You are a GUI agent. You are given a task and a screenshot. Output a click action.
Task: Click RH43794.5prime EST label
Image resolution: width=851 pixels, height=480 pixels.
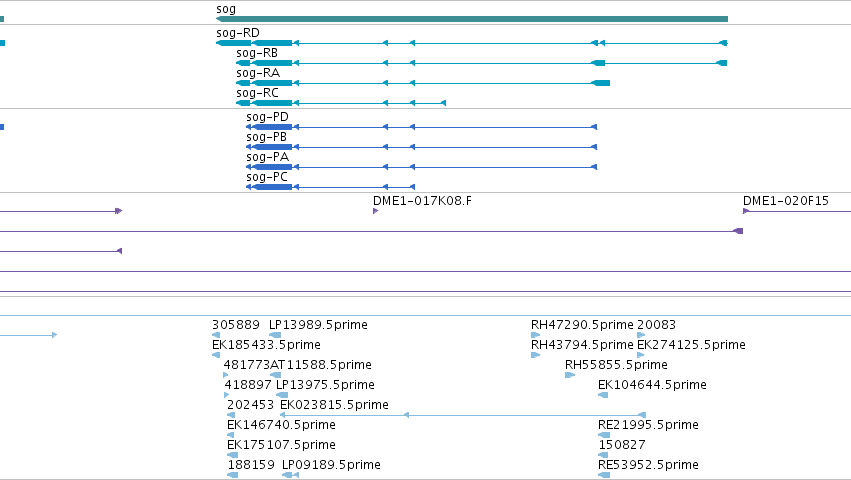[x=582, y=345]
